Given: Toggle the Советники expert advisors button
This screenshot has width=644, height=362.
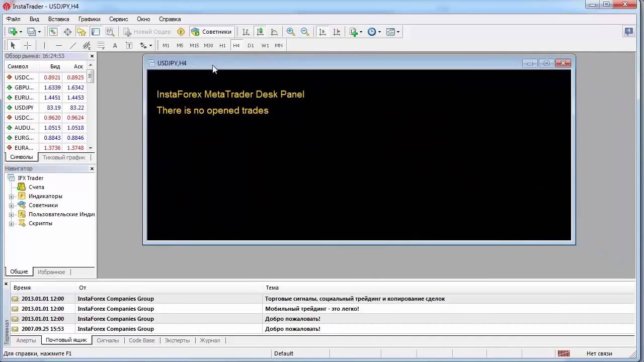Looking at the screenshot, I should coord(211,32).
